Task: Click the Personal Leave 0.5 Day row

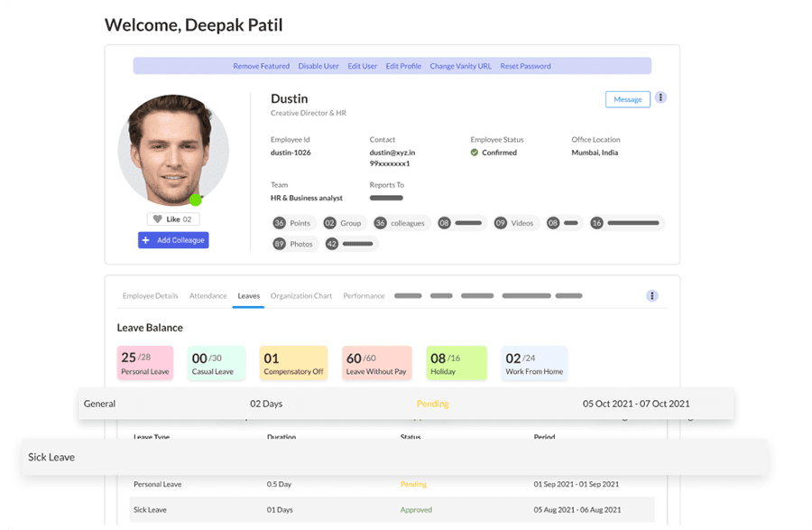Action: tap(392, 485)
